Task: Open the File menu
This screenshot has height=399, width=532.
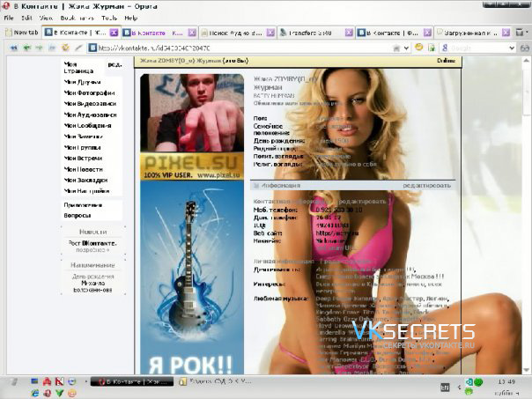Action: (x=9, y=18)
